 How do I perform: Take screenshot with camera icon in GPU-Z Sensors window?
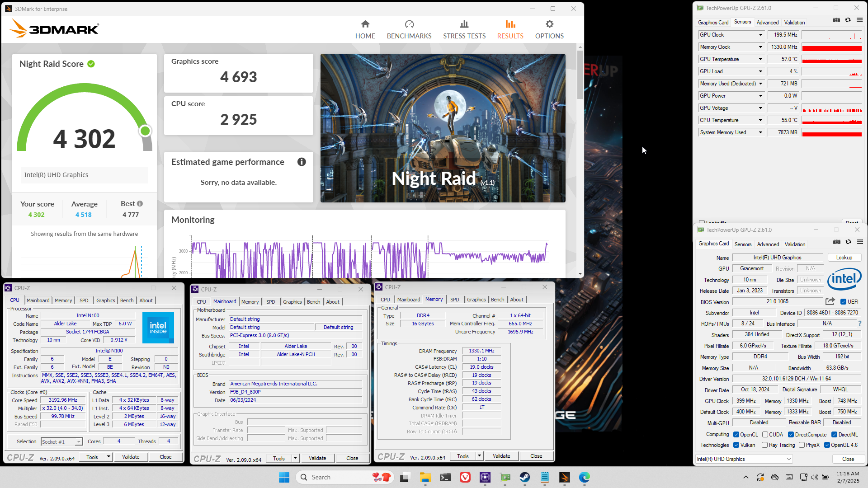click(836, 20)
